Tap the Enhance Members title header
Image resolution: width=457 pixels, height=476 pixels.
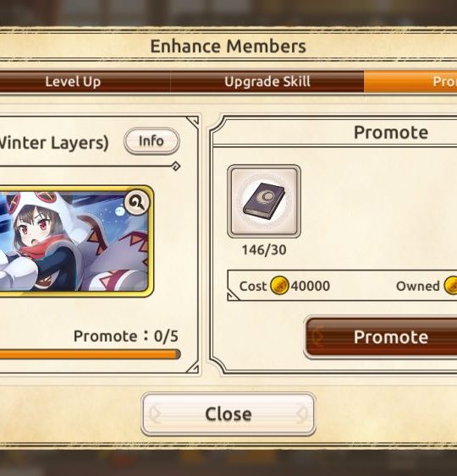point(228,47)
